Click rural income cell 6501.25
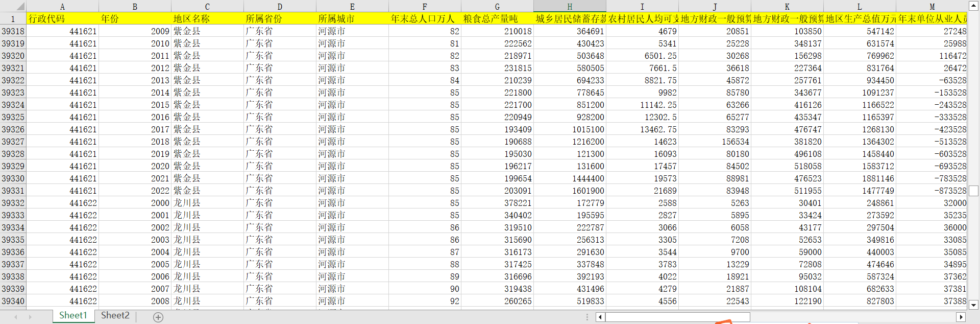 pyautogui.click(x=642, y=56)
